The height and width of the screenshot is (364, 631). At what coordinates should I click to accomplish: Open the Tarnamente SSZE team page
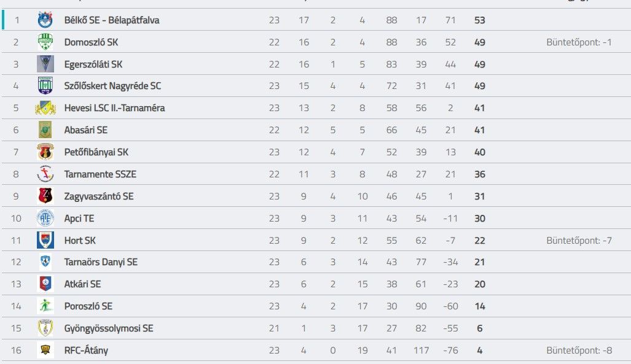100,174
